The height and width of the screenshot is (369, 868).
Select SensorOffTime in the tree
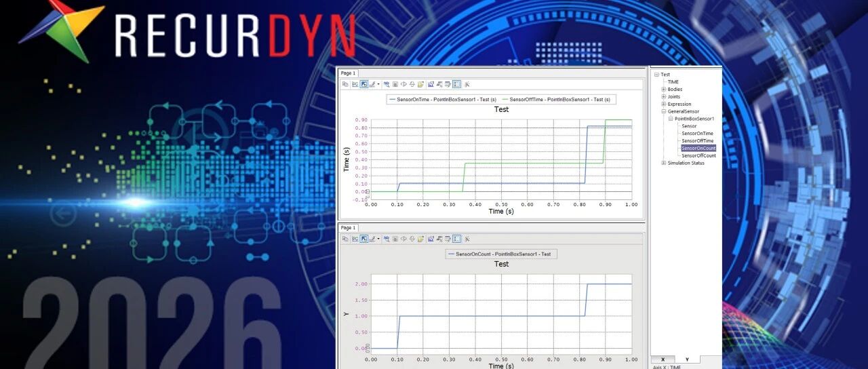(697, 141)
